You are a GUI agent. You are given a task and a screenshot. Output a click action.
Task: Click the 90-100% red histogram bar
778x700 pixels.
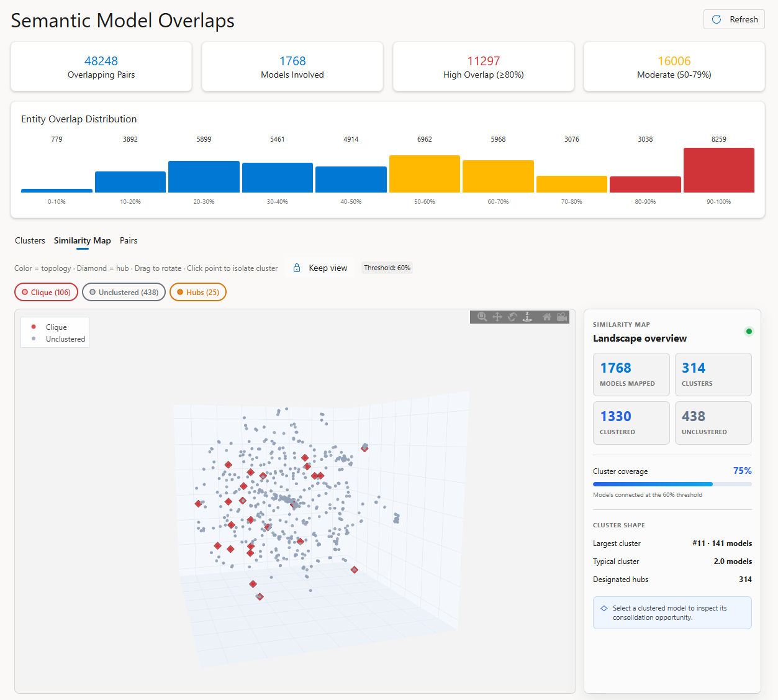click(x=719, y=170)
